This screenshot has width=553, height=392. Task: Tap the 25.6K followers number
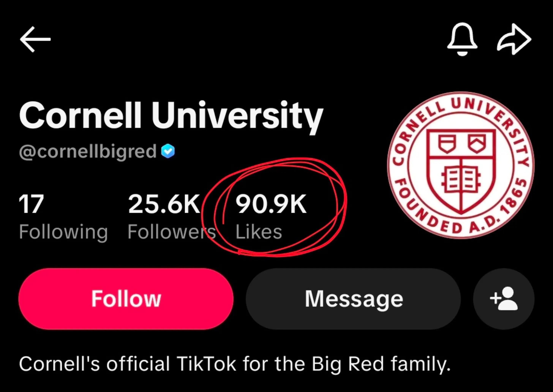164,204
